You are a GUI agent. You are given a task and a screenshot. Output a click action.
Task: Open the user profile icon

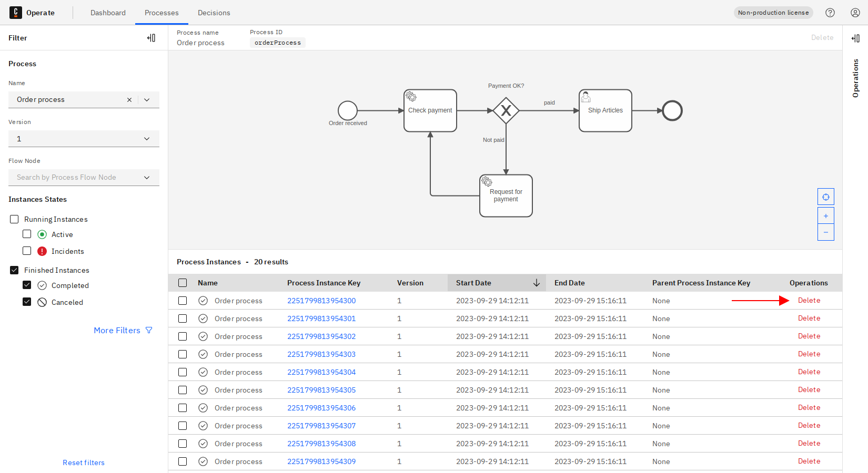(855, 13)
